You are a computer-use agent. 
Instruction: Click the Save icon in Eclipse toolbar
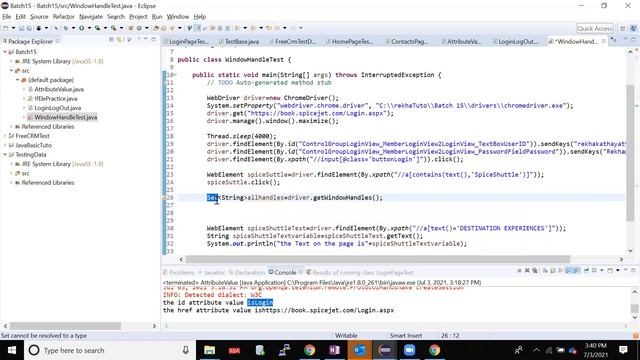coord(21,28)
